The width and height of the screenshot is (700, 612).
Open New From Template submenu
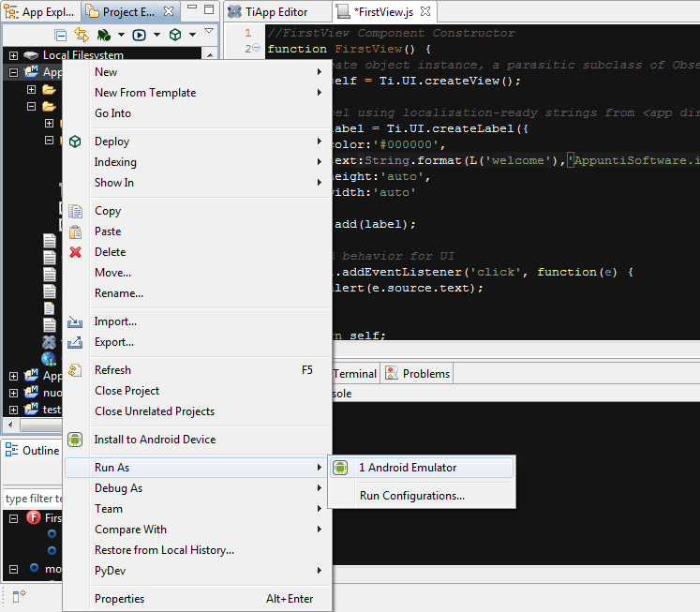pyautogui.click(x=198, y=93)
